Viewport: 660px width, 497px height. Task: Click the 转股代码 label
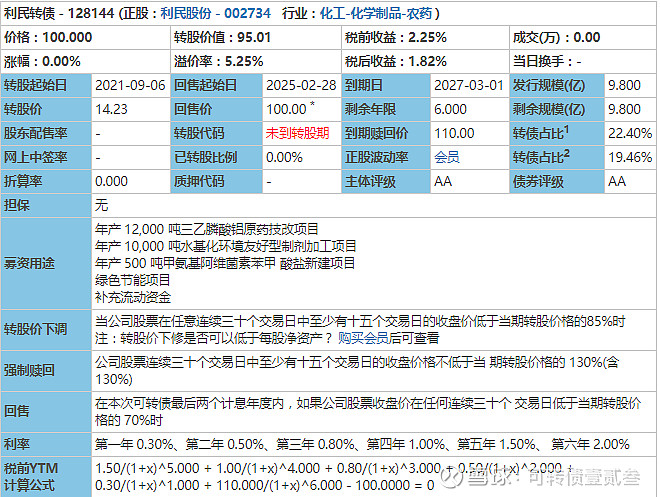(x=199, y=133)
